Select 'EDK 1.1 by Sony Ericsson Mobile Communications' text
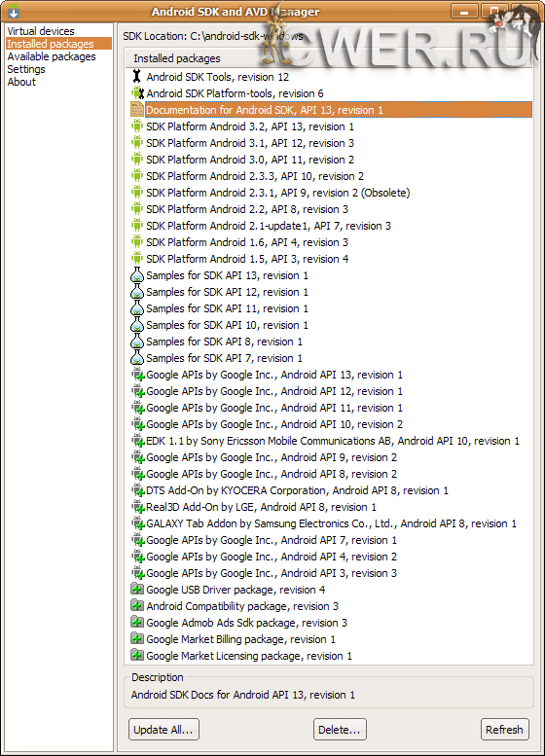Screen dimensions: 545x756 tap(333, 441)
